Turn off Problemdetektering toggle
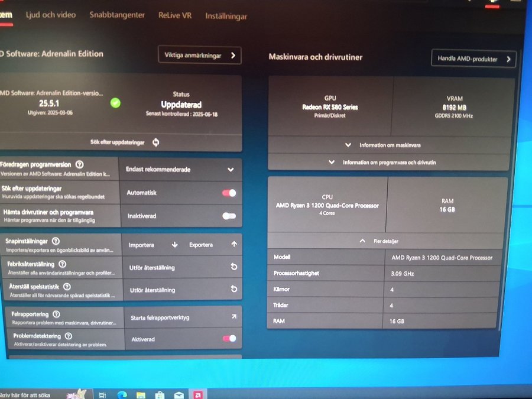 (x=229, y=338)
